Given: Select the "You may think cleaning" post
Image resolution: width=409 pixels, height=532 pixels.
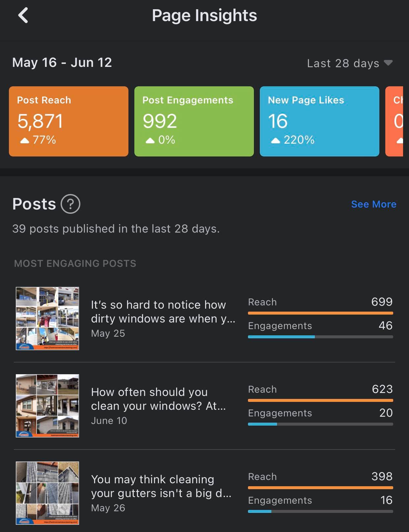Looking at the screenshot, I should point(161,486).
